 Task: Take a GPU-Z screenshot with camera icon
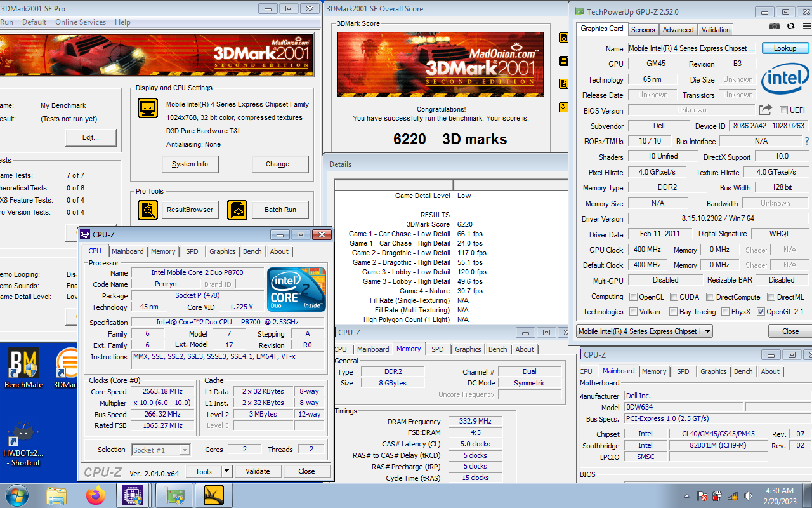[x=775, y=26]
